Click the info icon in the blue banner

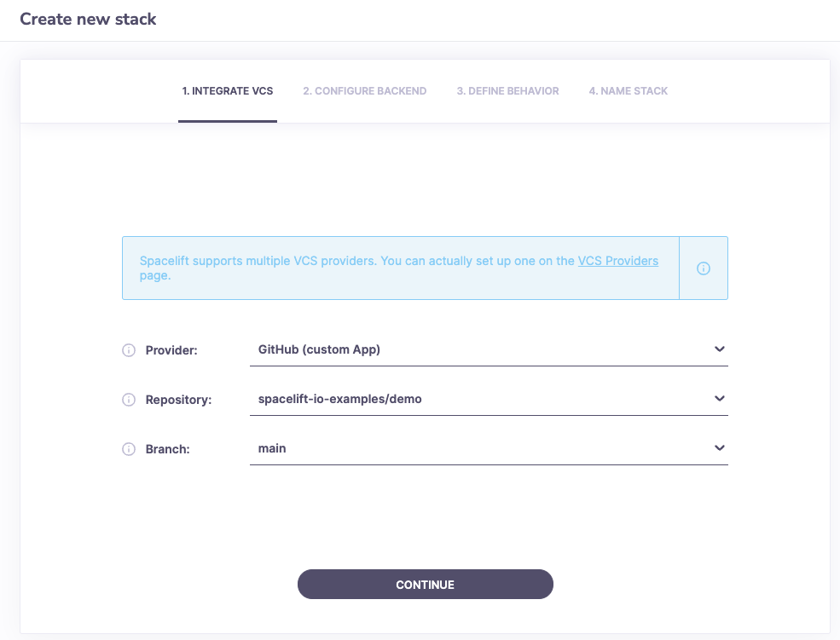(x=704, y=268)
